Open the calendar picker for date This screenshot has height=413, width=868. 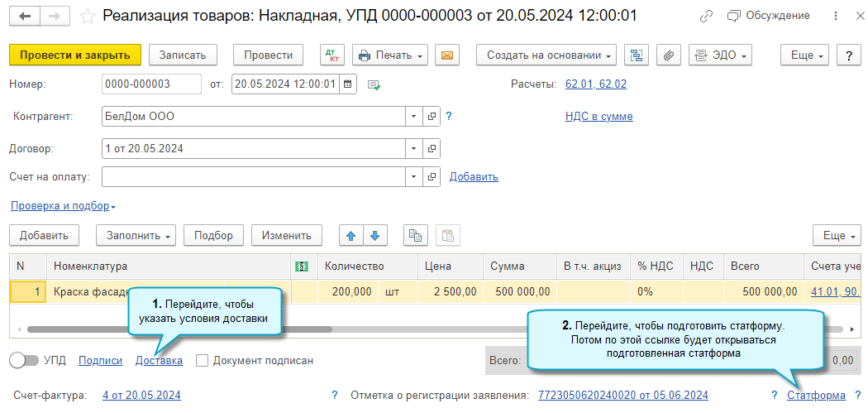348,84
